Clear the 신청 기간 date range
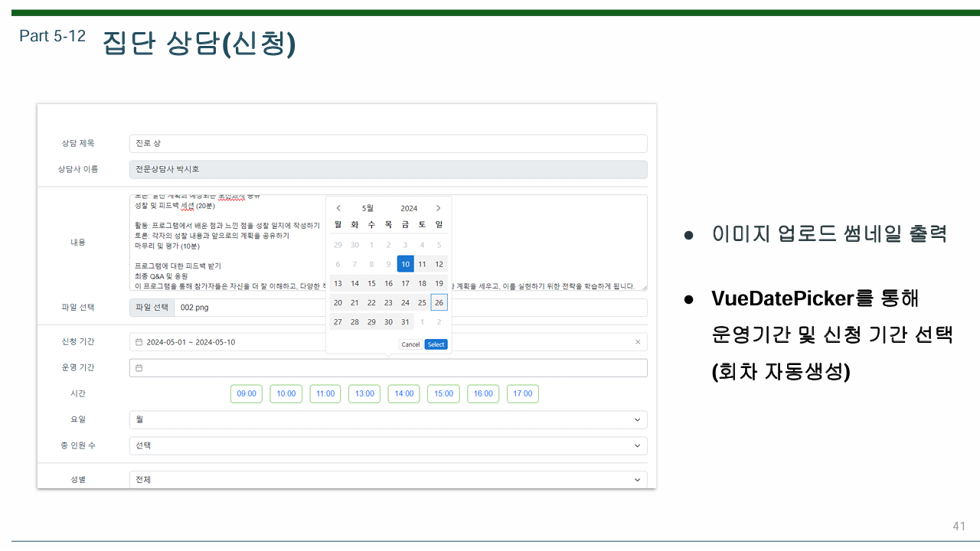Viewport: 980px width, 551px height. [639, 342]
